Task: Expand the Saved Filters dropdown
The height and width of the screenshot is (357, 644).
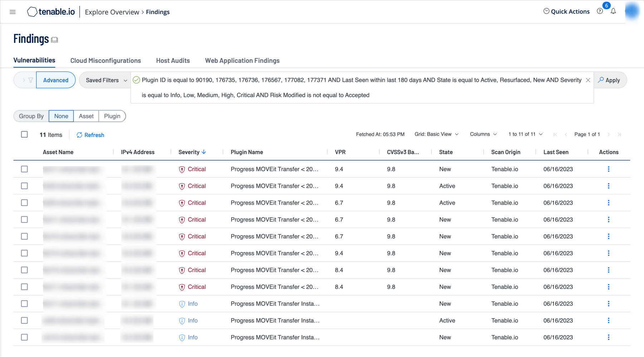Action: click(x=106, y=80)
